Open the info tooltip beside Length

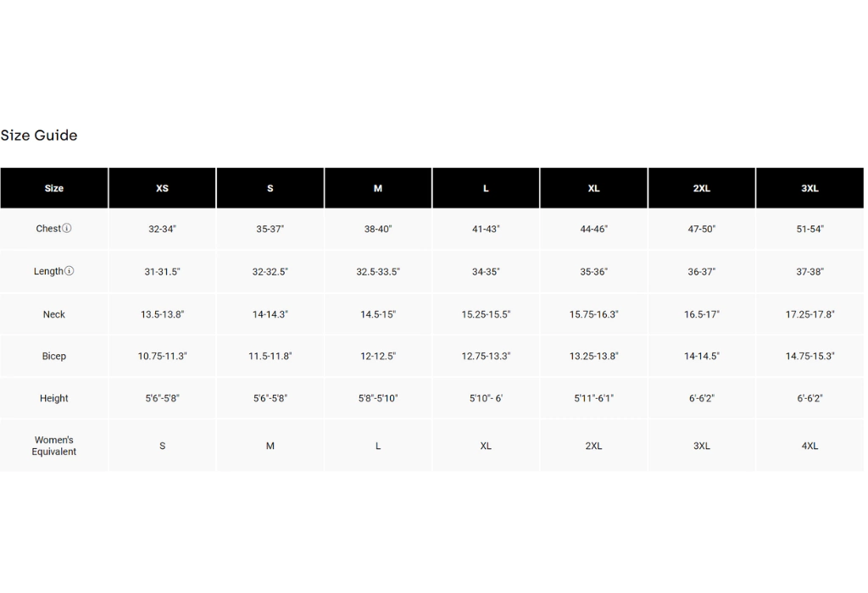point(70,271)
